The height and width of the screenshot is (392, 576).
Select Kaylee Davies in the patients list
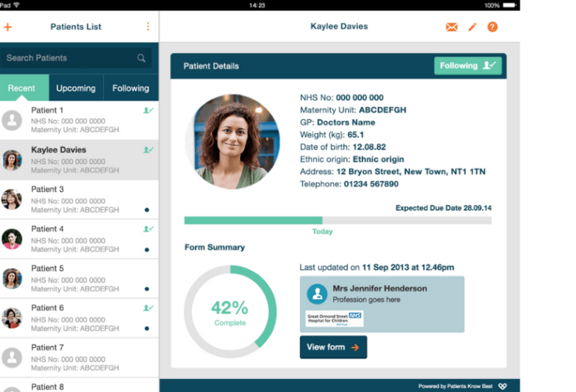(79, 160)
